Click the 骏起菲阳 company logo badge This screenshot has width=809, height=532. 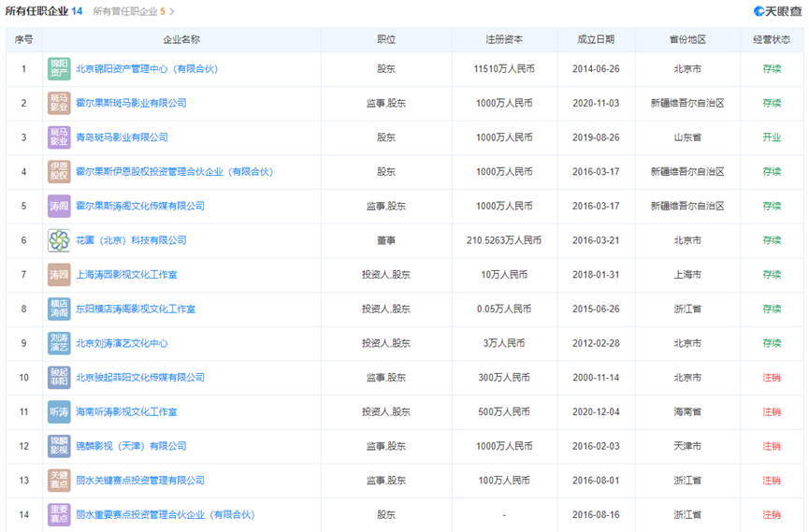click(x=59, y=378)
